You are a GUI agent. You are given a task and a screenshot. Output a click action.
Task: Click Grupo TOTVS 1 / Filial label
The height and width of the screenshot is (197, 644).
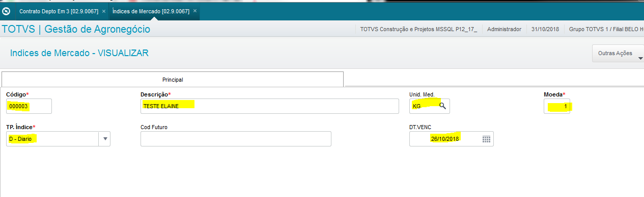pyautogui.click(x=606, y=29)
